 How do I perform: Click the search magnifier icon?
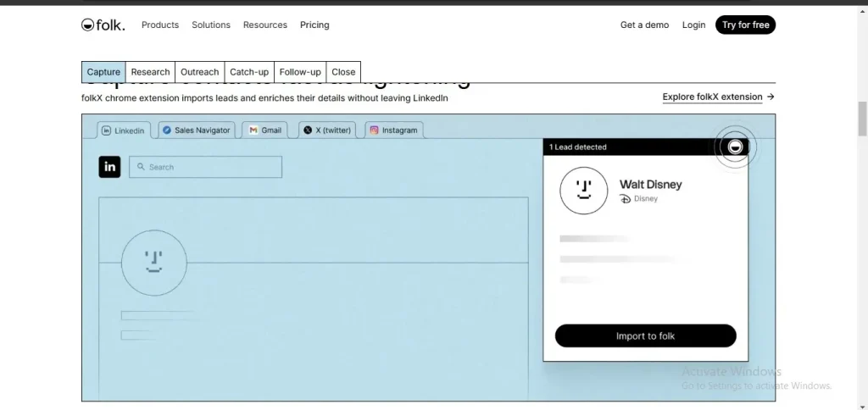[x=142, y=167]
